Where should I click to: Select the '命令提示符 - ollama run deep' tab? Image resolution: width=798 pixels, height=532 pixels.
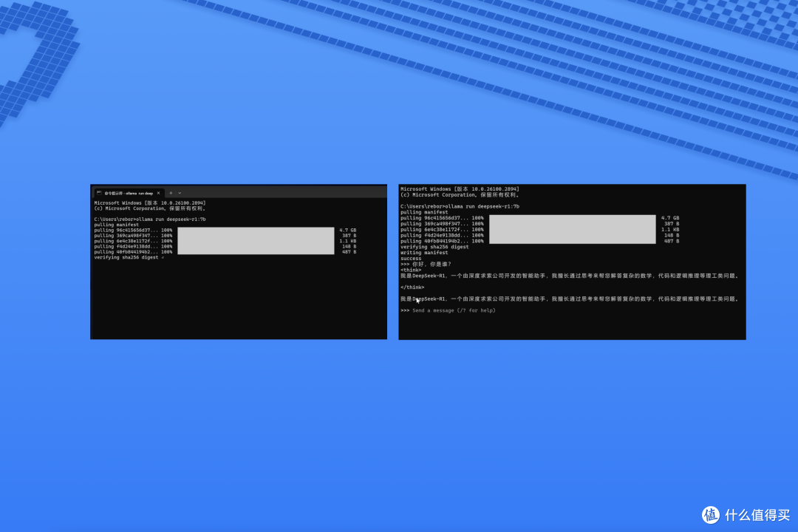[x=129, y=194]
